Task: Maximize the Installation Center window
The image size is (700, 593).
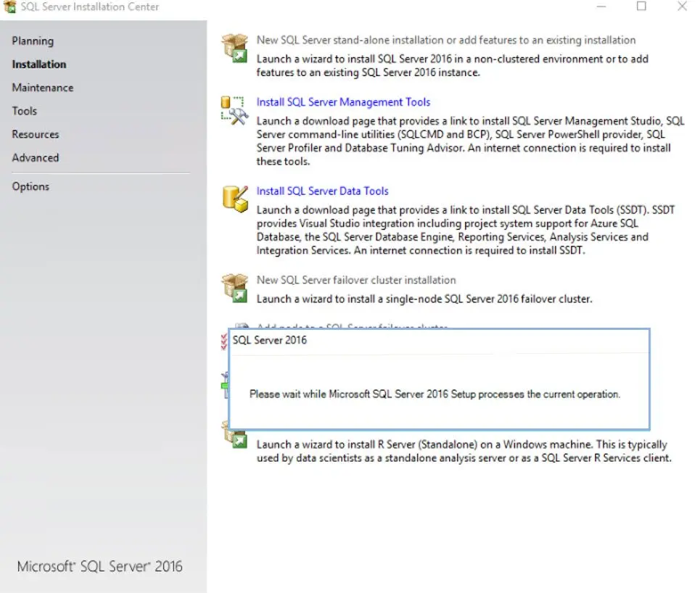Action: point(641,7)
